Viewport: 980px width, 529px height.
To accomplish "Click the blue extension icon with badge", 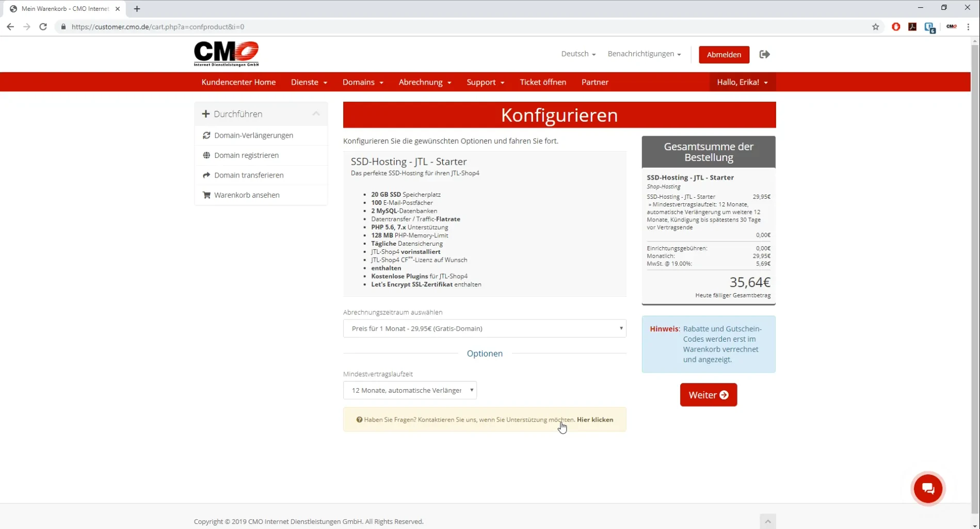I will pos(930,27).
